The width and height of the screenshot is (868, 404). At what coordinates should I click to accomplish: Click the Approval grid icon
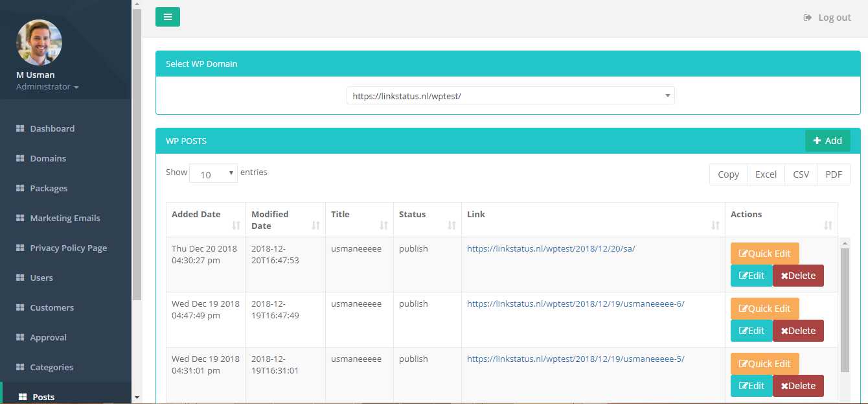click(x=20, y=337)
